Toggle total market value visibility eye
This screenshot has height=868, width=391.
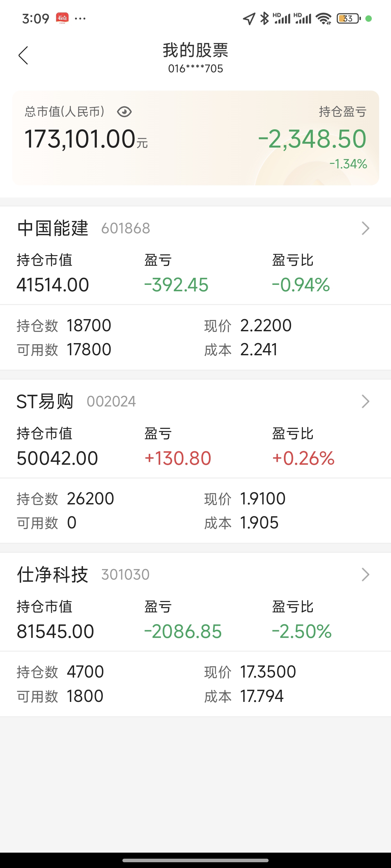124,112
